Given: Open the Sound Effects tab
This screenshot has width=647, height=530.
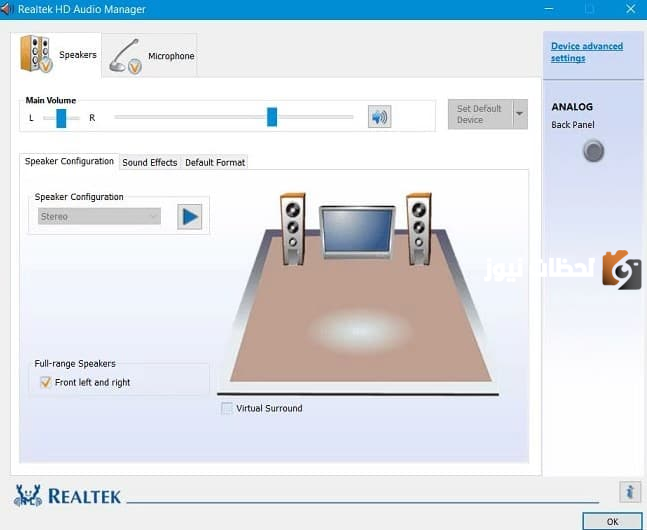Looking at the screenshot, I should (150, 163).
